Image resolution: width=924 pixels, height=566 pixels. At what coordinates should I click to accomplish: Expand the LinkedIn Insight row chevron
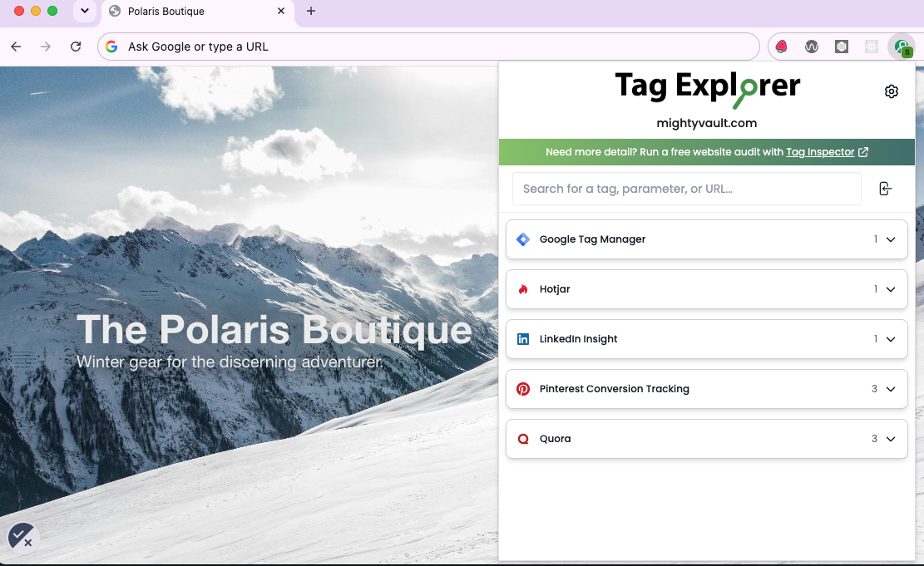[891, 338]
